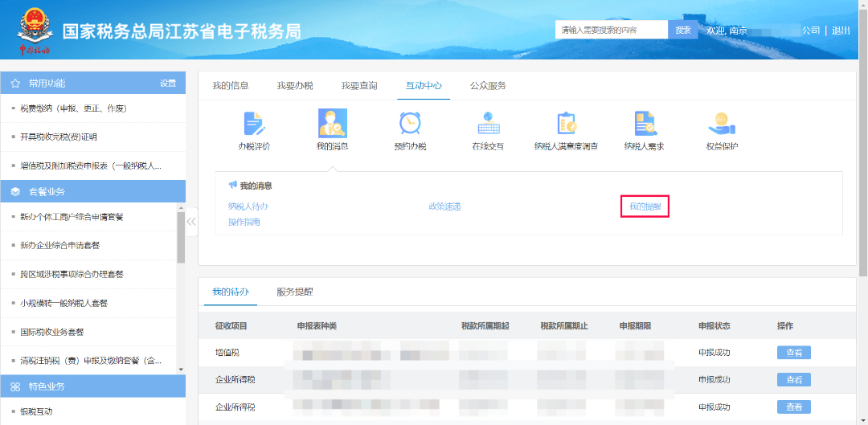Image resolution: width=868 pixels, height=425 pixels.
Task: Open the 办税评价 icon
Action: 253,124
